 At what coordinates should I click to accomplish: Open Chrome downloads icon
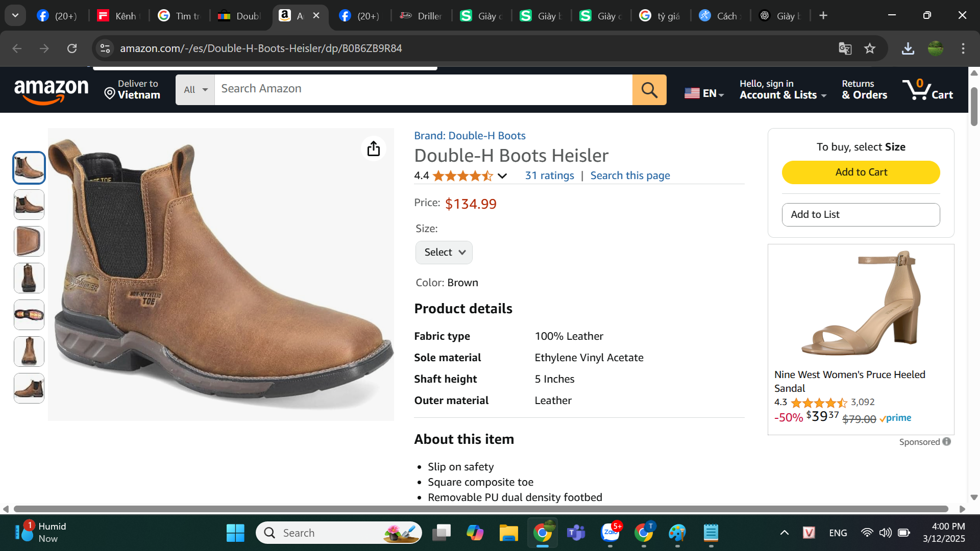coord(908,48)
